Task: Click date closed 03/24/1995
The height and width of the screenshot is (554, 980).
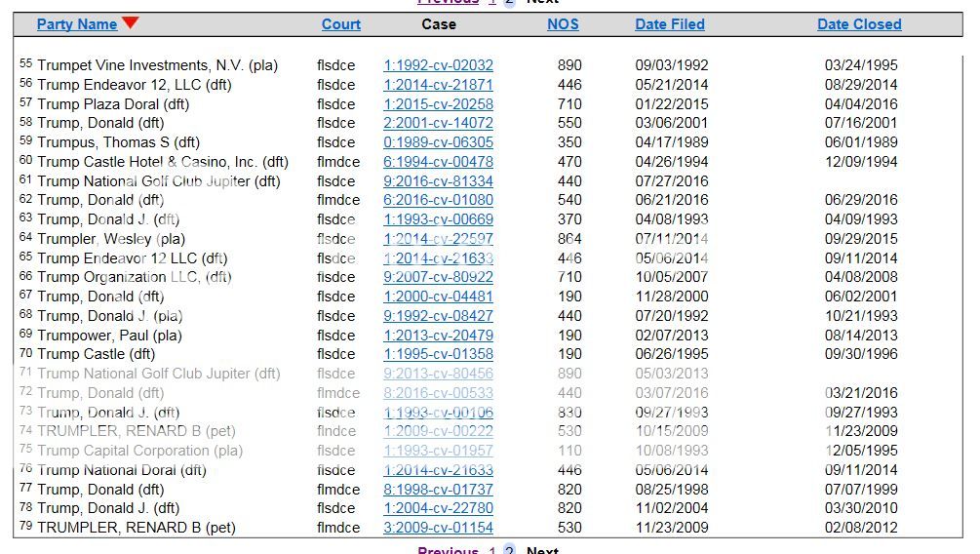Action: 861,65
